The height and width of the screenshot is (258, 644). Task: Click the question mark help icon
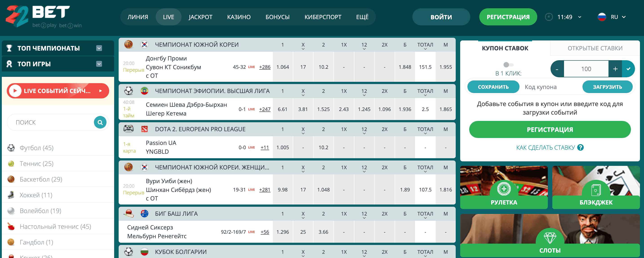[x=580, y=147]
